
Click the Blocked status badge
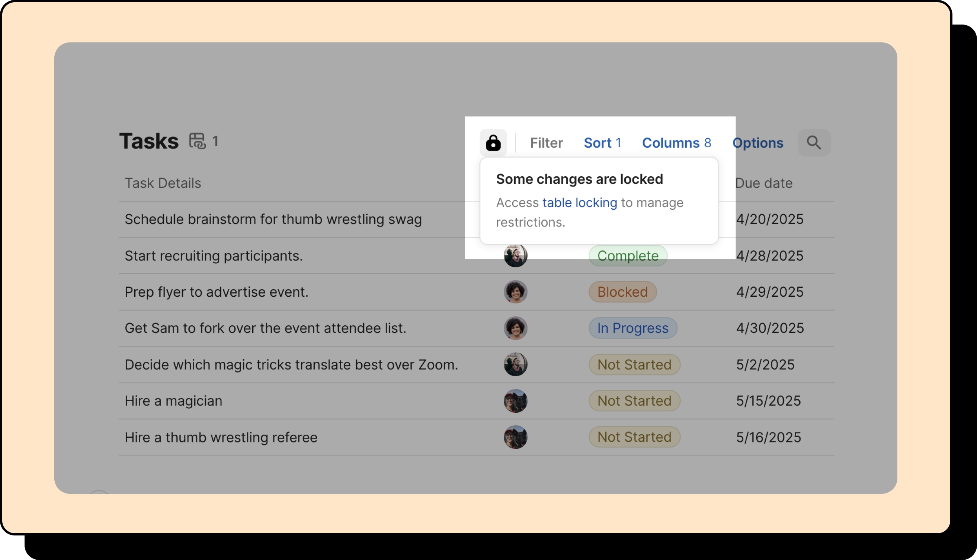(x=622, y=292)
